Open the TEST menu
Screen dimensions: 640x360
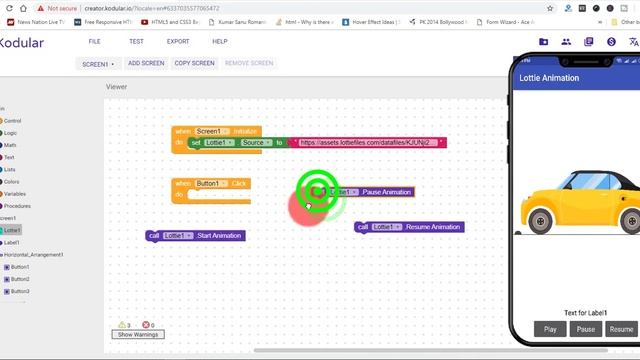(136, 42)
